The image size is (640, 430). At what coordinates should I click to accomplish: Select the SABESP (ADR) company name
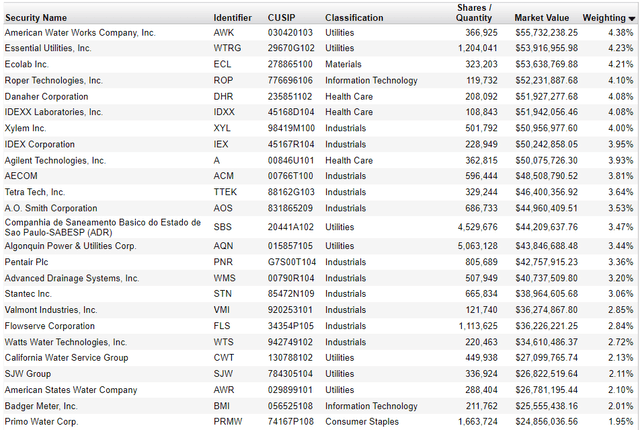coord(103,227)
